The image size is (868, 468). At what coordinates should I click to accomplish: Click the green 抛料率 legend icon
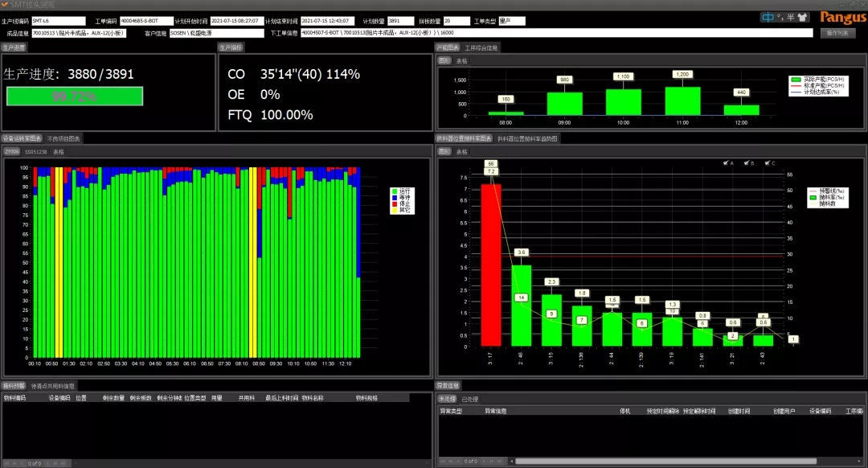(x=813, y=197)
